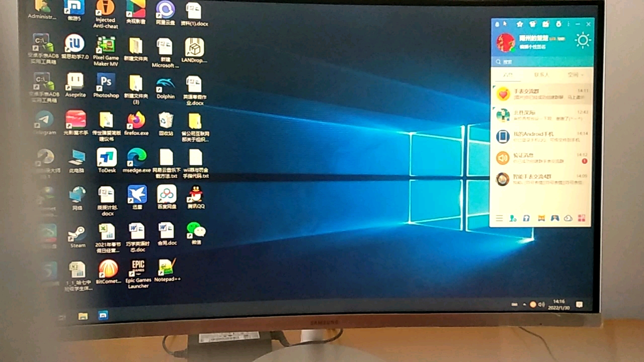
Task: Open the 资料(1).docx file
Action: click(x=194, y=14)
